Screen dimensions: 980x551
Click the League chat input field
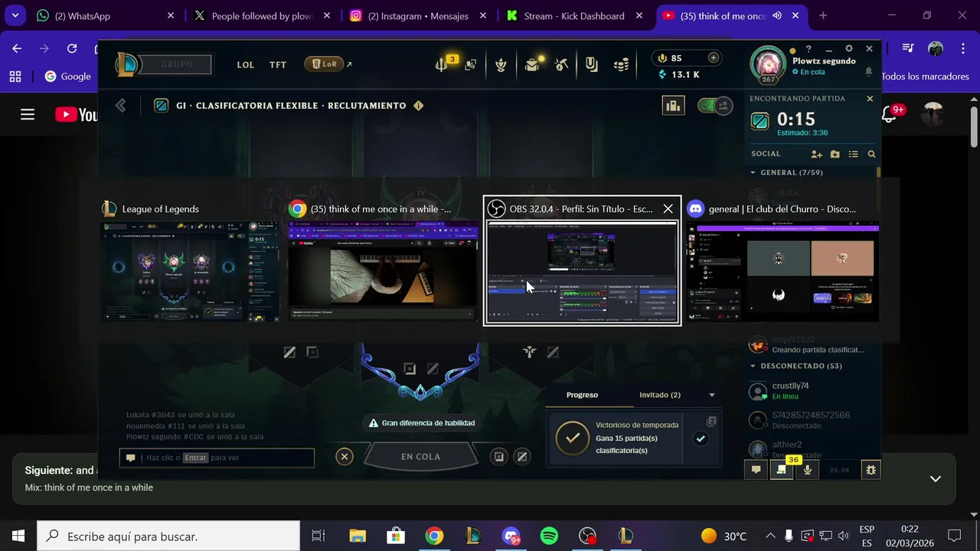217,458
